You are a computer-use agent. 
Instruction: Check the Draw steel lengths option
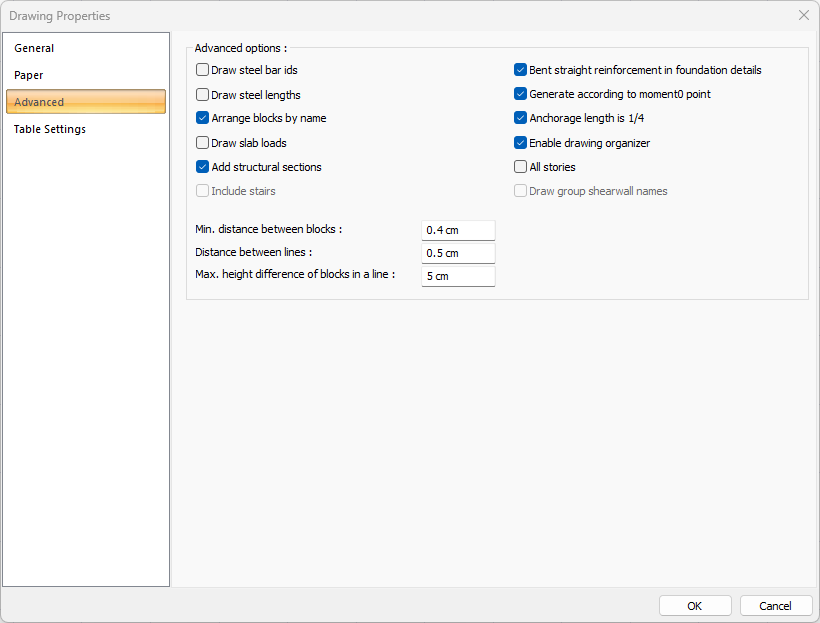click(203, 95)
